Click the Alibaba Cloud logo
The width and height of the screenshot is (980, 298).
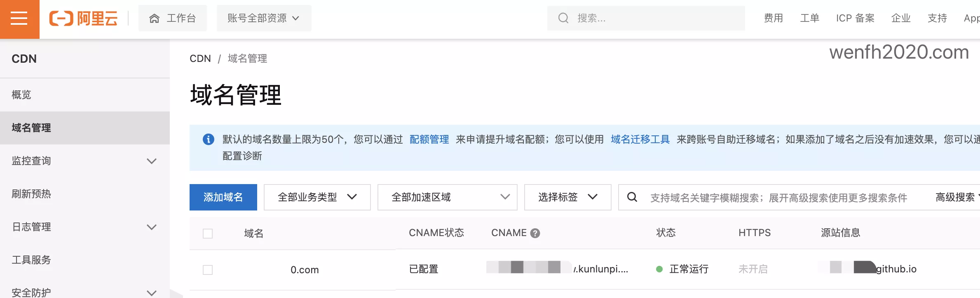(x=84, y=19)
